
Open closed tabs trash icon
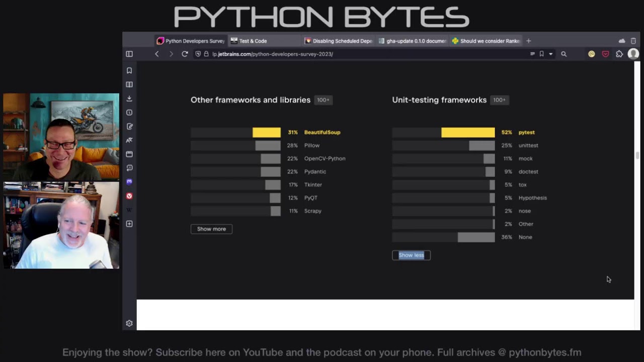point(633,41)
